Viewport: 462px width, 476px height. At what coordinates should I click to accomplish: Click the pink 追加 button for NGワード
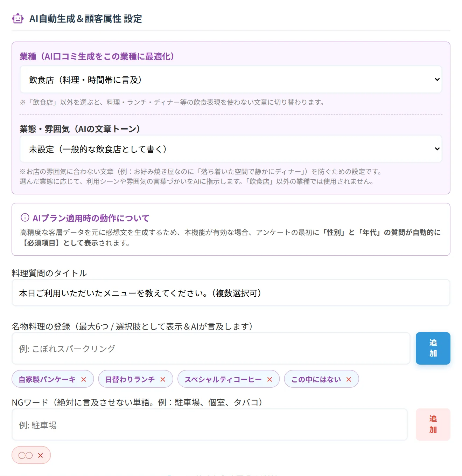click(433, 424)
